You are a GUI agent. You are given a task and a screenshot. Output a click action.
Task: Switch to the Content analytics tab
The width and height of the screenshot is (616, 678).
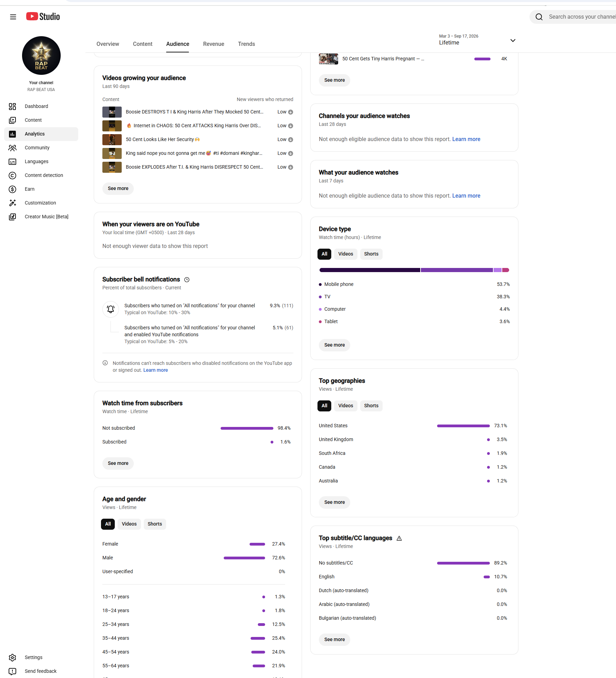tap(143, 44)
